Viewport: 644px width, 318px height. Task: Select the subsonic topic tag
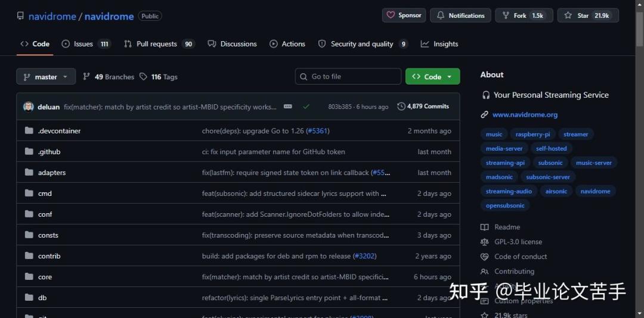pos(550,163)
